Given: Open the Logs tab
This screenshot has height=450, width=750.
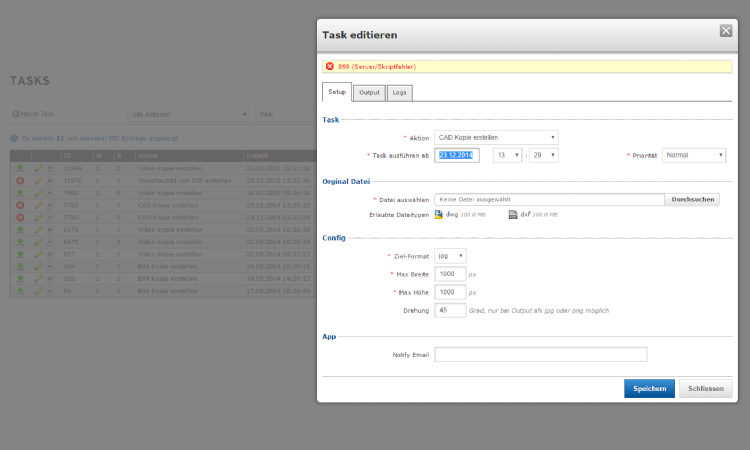Looking at the screenshot, I should tap(399, 92).
